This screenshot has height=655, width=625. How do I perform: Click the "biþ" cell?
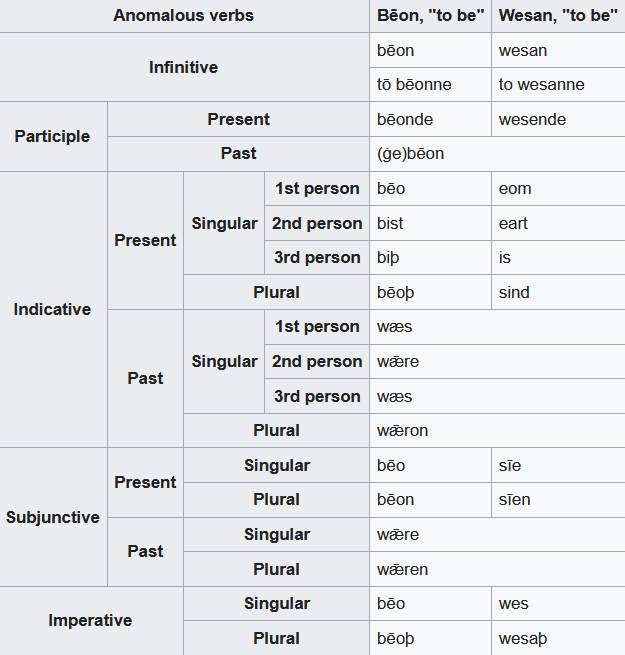click(390, 257)
